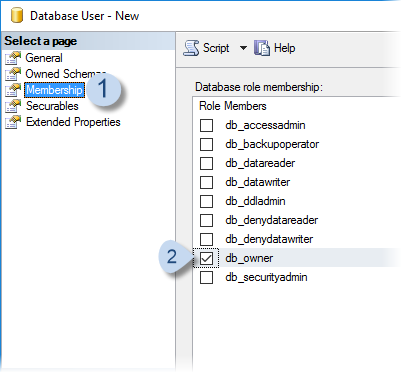Click the yellow database cylinder icon
Viewport: 402px width, 373px height.
tap(17, 15)
